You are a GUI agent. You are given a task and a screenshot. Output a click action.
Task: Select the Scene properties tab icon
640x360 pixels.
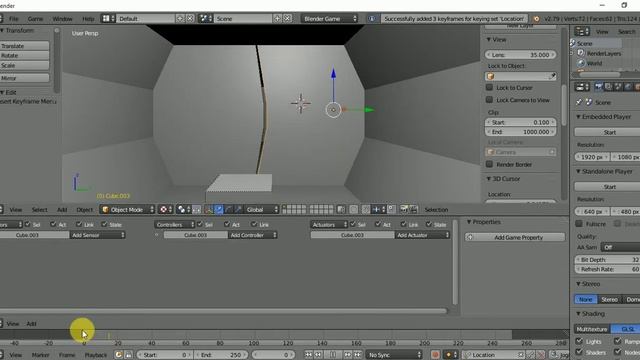(618, 87)
